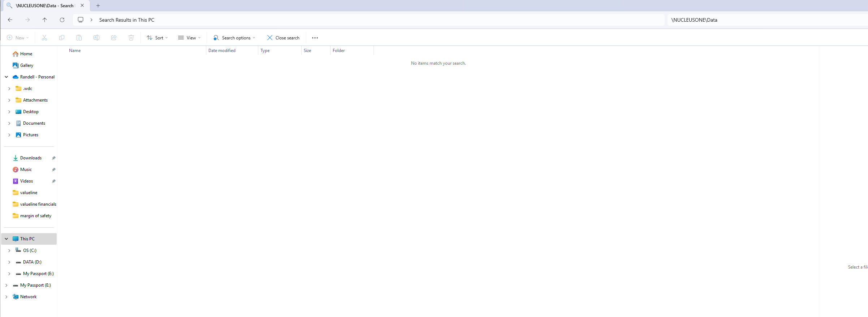The height and width of the screenshot is (317, 868).
Task: Open the View dropdown menu
Action: [189, 38]
